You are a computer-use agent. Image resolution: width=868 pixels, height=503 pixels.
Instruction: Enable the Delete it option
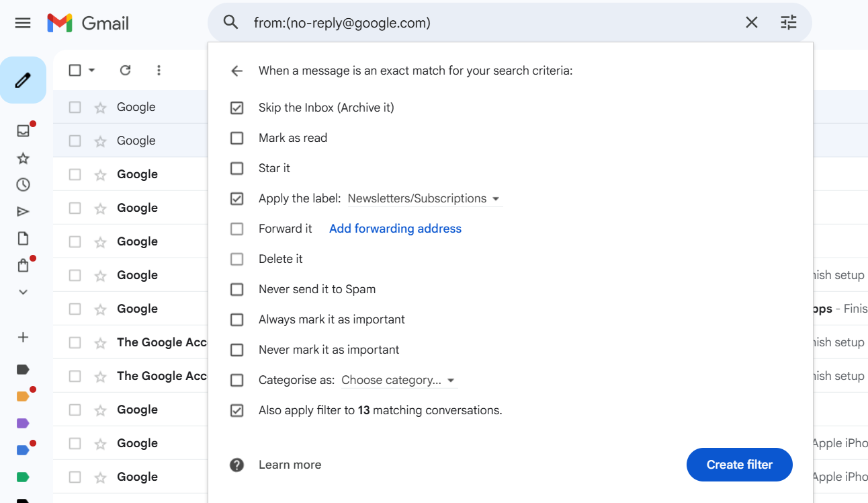point(236,259)
